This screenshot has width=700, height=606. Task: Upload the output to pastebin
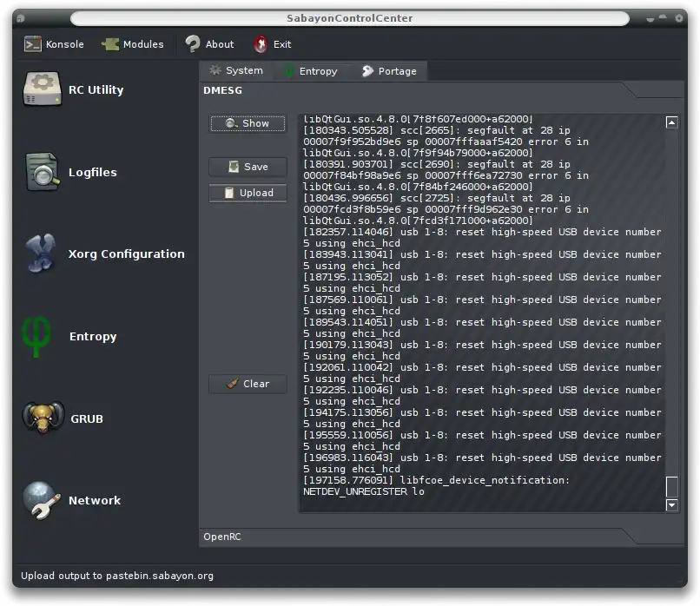(248, 193)
